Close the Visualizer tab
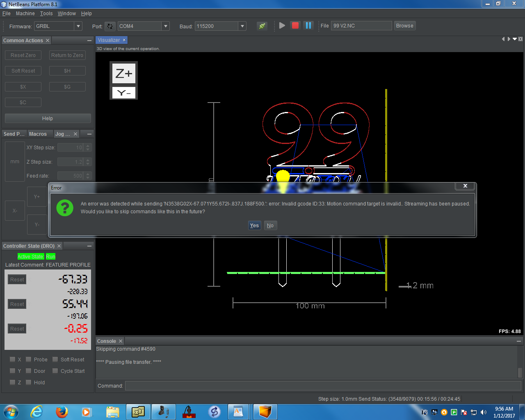Viewport: 525px width, 420px height. 124,40
